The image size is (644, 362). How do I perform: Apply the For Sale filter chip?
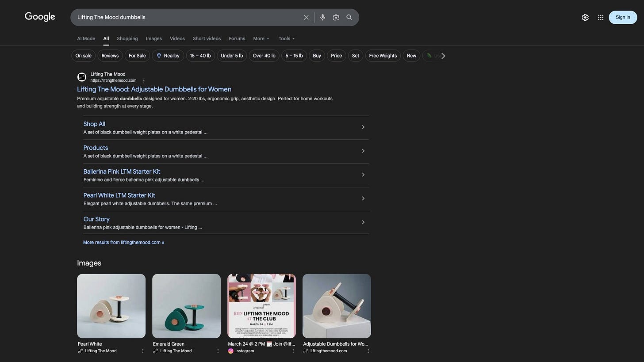[137, 56]
